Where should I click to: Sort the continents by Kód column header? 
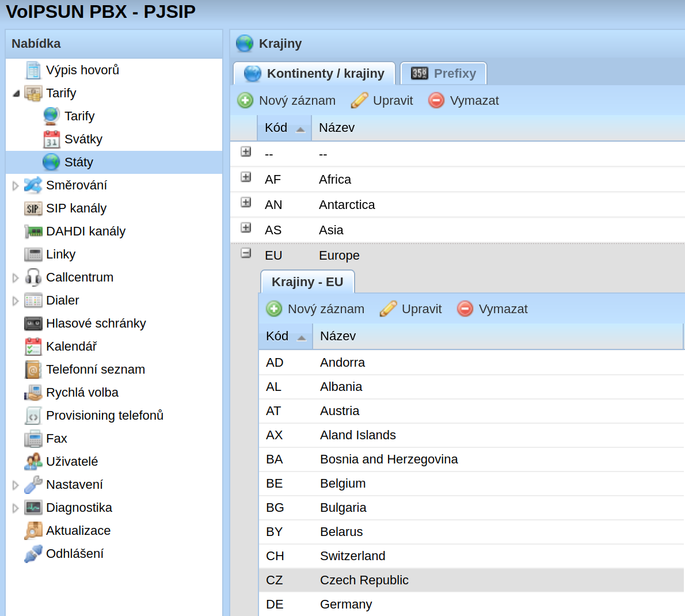[x=284, y=128]
